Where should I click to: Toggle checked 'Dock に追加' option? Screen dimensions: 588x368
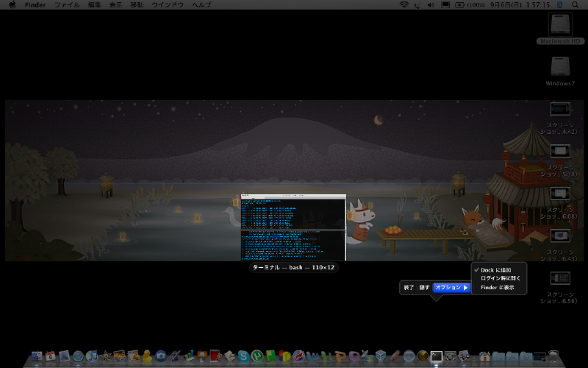pos(495,270)
